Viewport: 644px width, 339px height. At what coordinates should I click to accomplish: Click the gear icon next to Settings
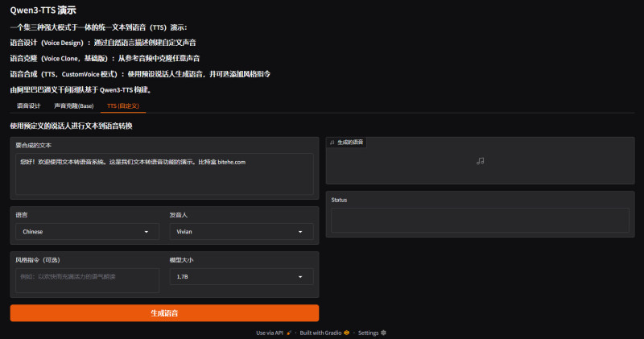[383, 333]
